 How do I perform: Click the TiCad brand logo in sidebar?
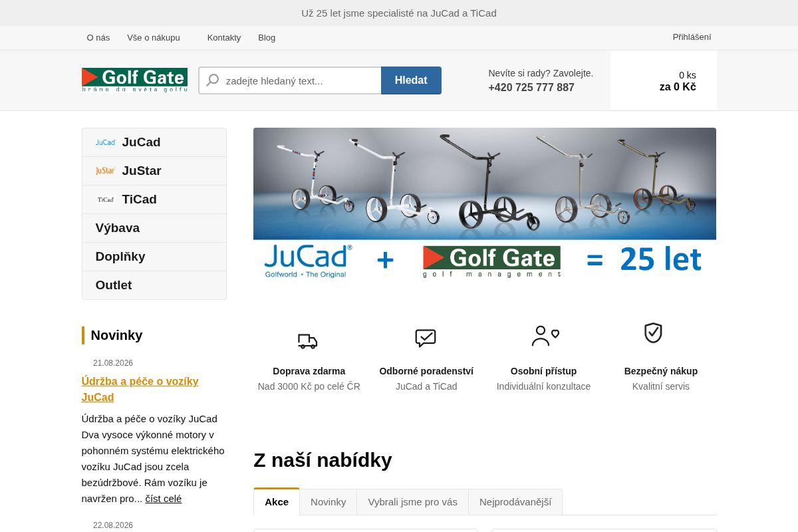pyautogui.click(x=106, y=199)
